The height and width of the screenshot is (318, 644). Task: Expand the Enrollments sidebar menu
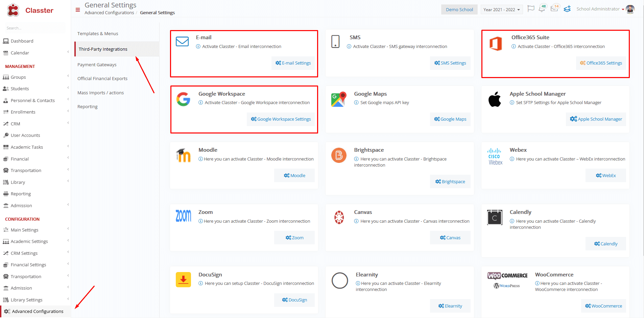(x=35, y=112)
